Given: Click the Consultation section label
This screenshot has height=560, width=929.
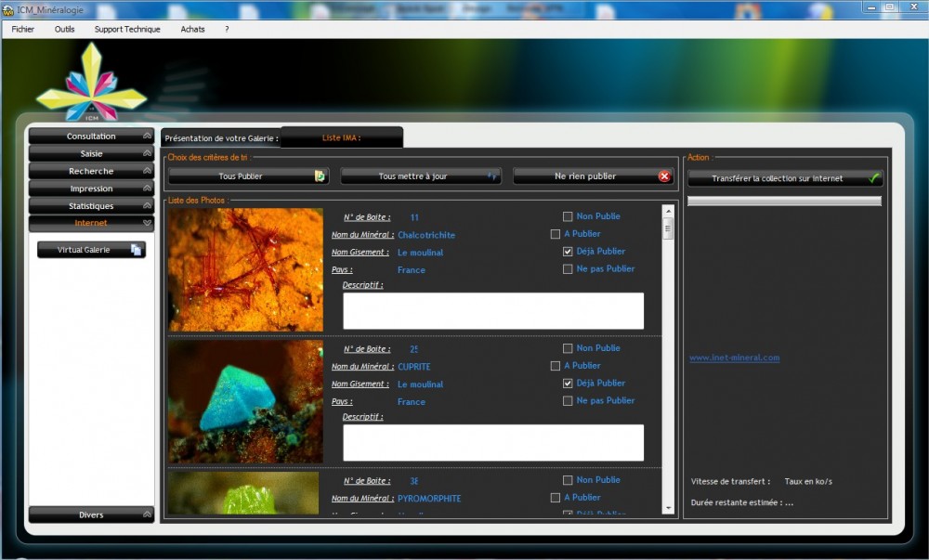Looking at the screenshot, I should coord(91,137).
